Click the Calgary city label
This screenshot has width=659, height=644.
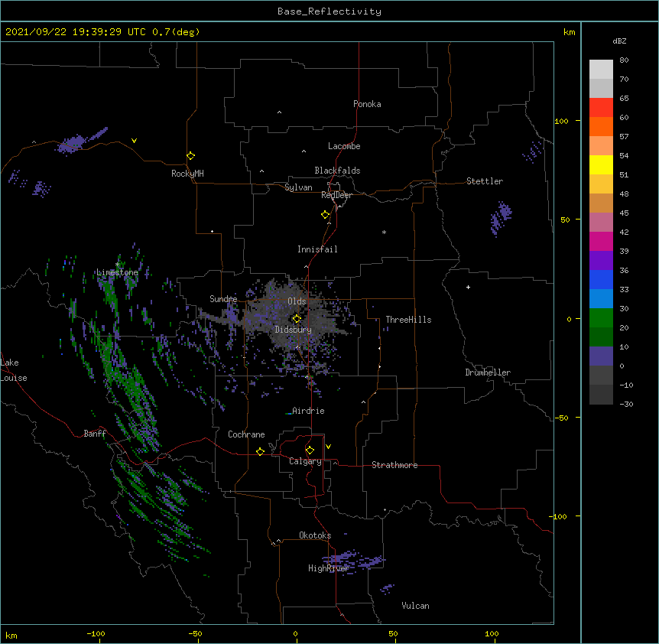305,461
